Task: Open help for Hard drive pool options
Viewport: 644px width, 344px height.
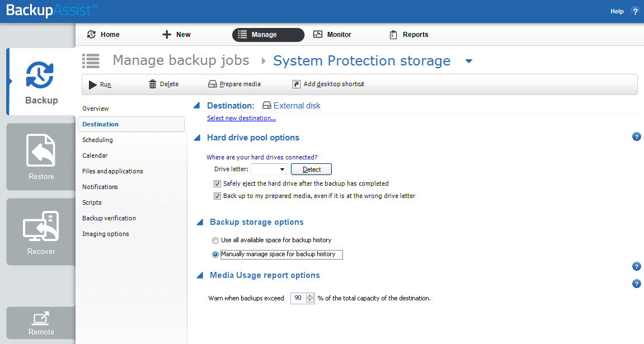Action: click(x=636, y=136)
